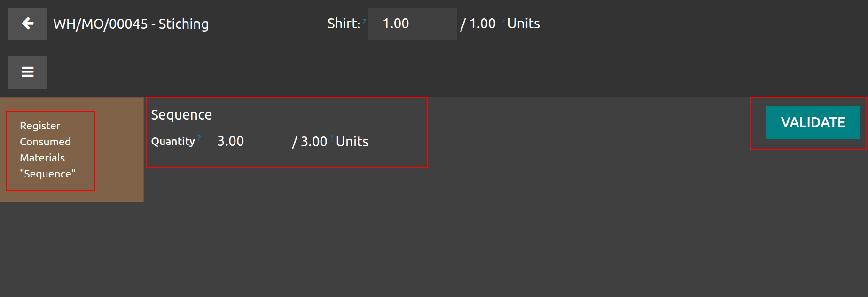Click the Quantity label
Viewport: 868px width, 297px height.
173,142
